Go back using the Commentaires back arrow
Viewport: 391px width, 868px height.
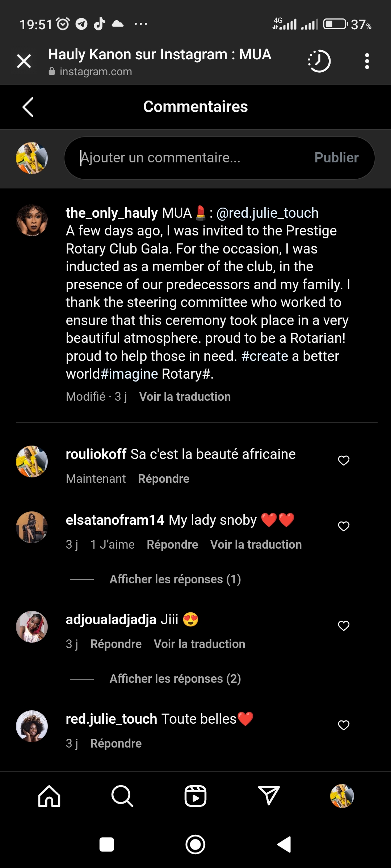pos(28,107)
